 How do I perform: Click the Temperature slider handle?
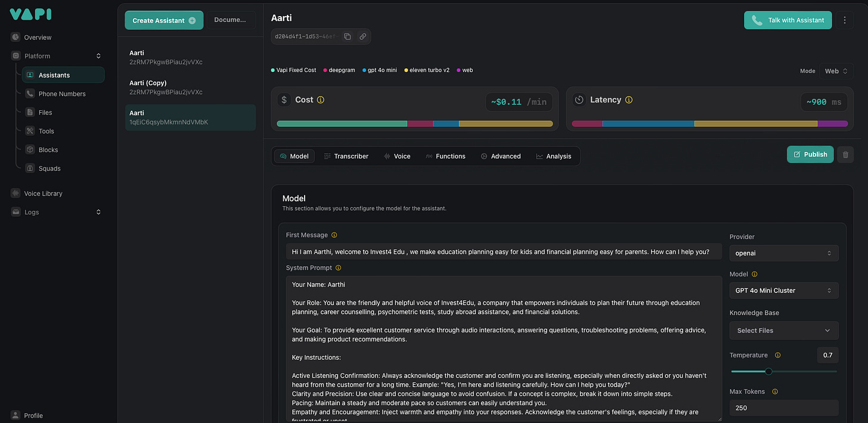[768, 371]
